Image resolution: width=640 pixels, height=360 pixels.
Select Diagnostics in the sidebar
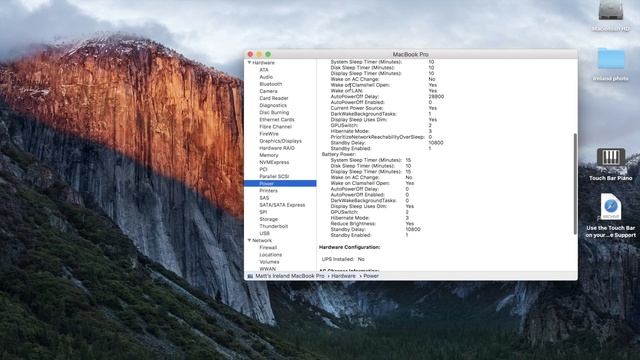(273, 105)
